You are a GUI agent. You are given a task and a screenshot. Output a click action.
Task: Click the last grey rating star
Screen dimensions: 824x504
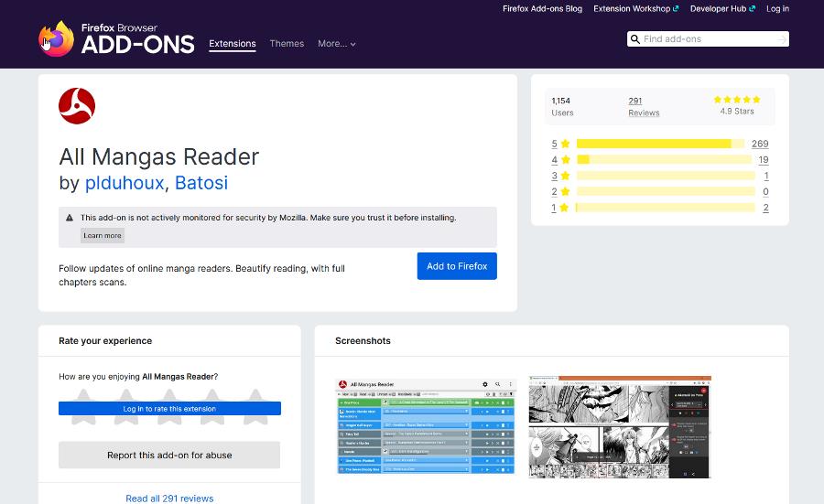click(255, 407)
